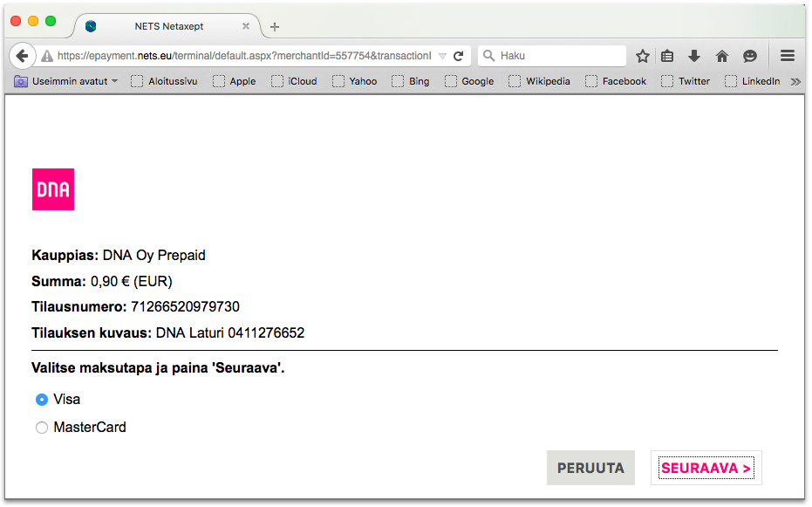Viewport: 812px width, 507px height.
Task: Expand the URL history dropdown arrow
Action: coord(442,56)
